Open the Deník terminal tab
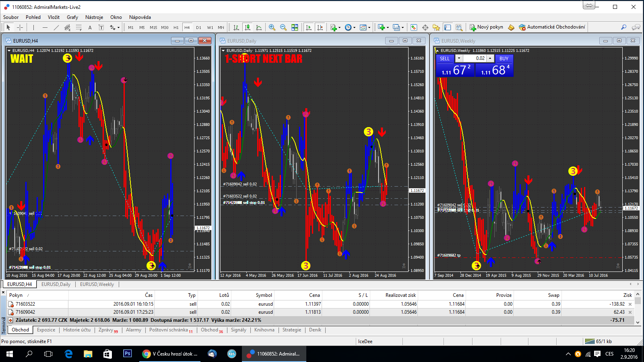644x362 pixels. click(x=315, y=330)
